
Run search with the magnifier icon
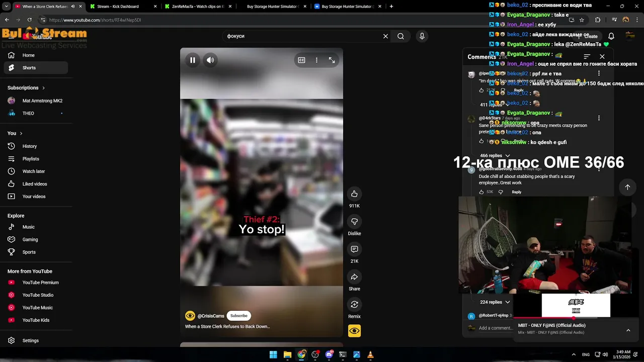(400, 36)
